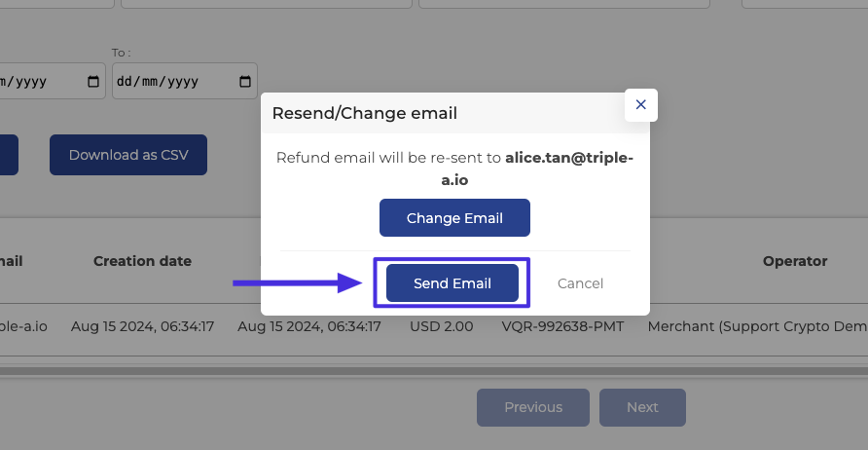Click the USD 2.00 amount cell
Viewport: 868px width, 450px height.
pos(441,326)
